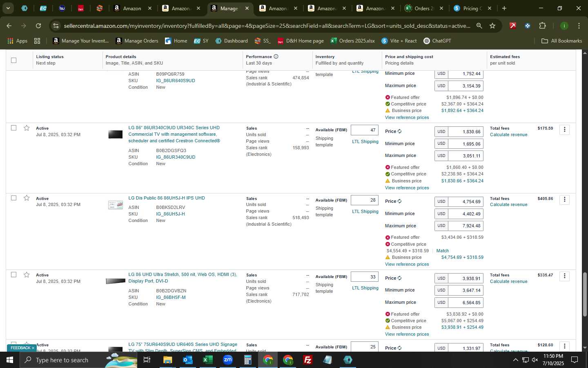Edit minimum price field 1,695.06
The height and width of the screenshot is (368, 588).
coord(465,144)
